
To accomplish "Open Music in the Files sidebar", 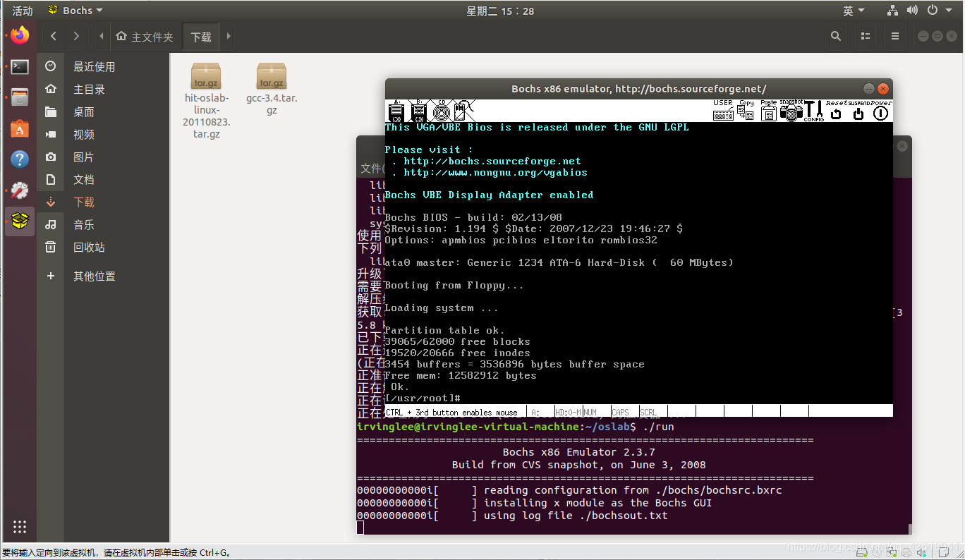I will coord(103,224).
